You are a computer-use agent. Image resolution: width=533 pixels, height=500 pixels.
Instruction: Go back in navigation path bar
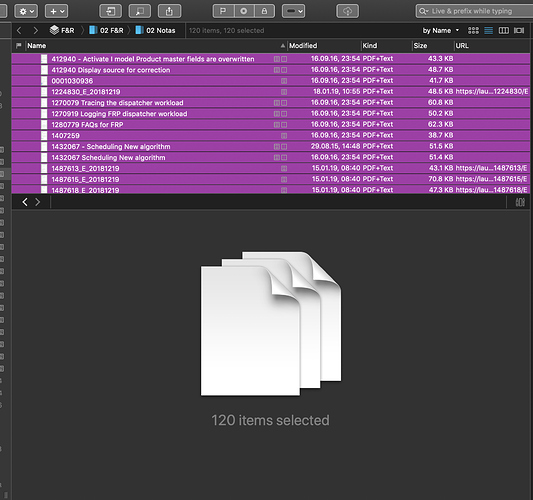[x=19, y=31]
